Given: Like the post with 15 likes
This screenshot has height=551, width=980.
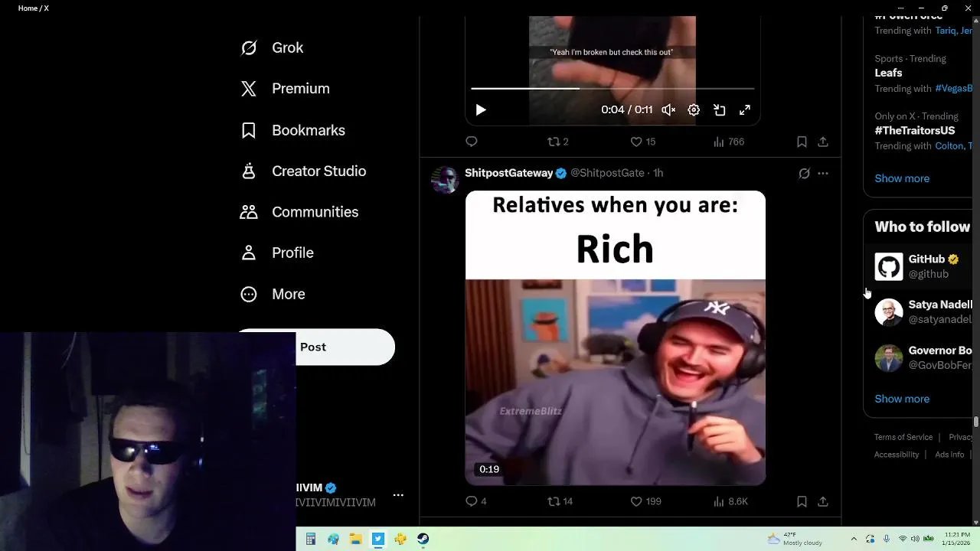Looking at the screenshot, I should pyautogui.click(x=643, y=142).
